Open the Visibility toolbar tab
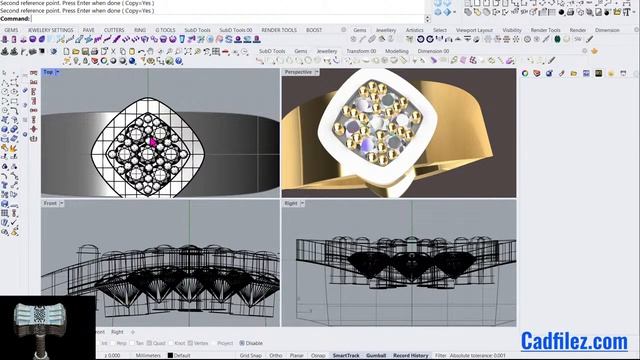This screenshot has height=360, width=640. (x=512, y=30)
